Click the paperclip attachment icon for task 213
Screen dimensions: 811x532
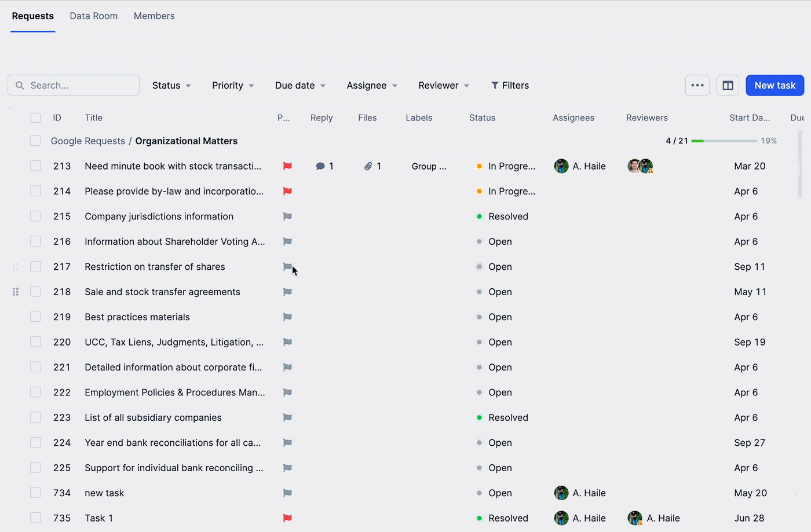click(x=370, y=166)
